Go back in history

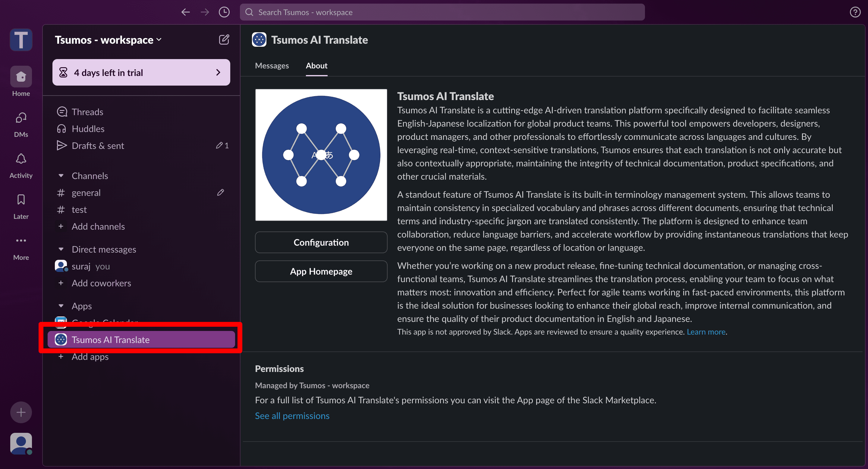click(185, 12)
